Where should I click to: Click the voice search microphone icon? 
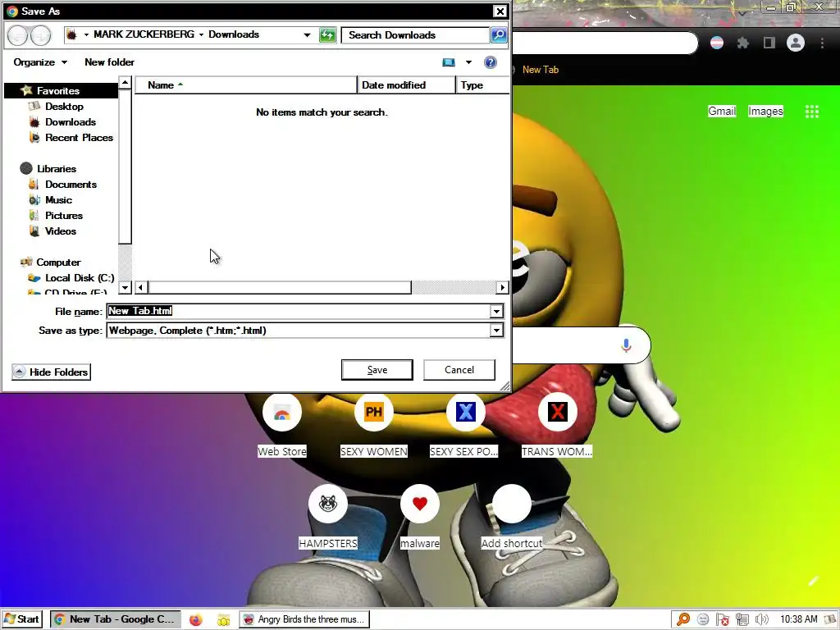626,345
